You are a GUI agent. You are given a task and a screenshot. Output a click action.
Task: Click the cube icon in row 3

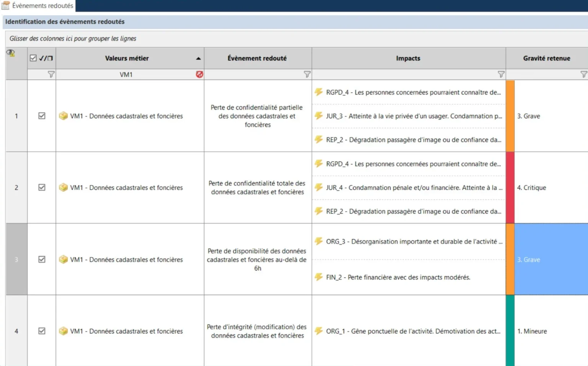[x=64, y=259]
